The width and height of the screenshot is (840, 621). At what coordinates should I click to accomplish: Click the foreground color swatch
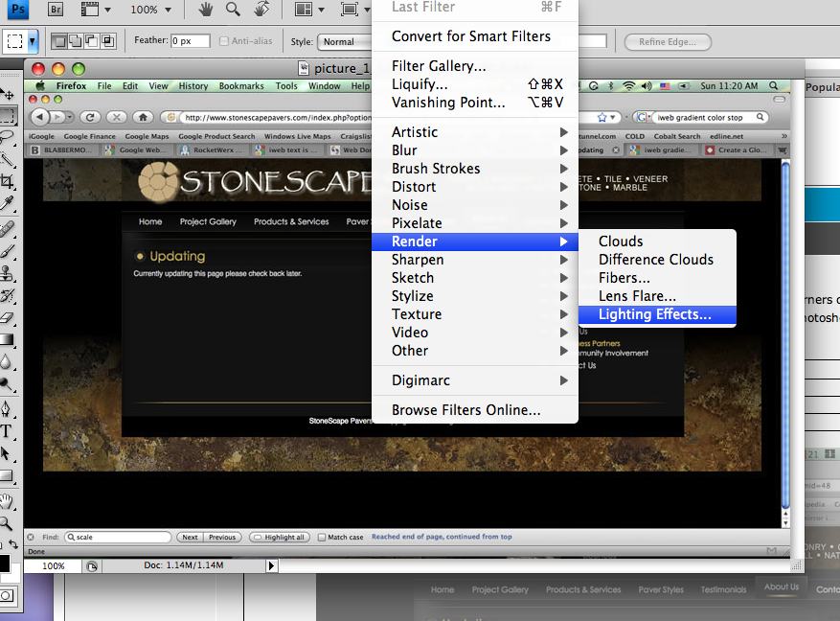4,563
